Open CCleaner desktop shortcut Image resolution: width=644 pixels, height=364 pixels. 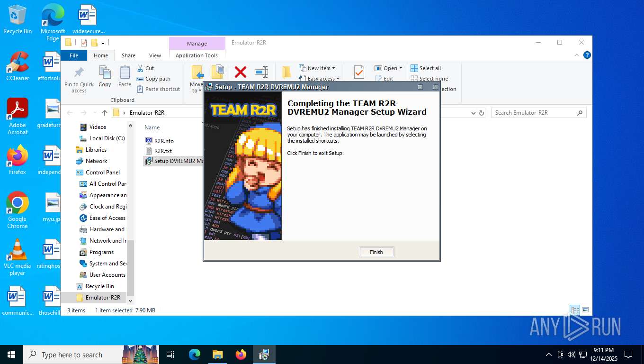(18, 66)
